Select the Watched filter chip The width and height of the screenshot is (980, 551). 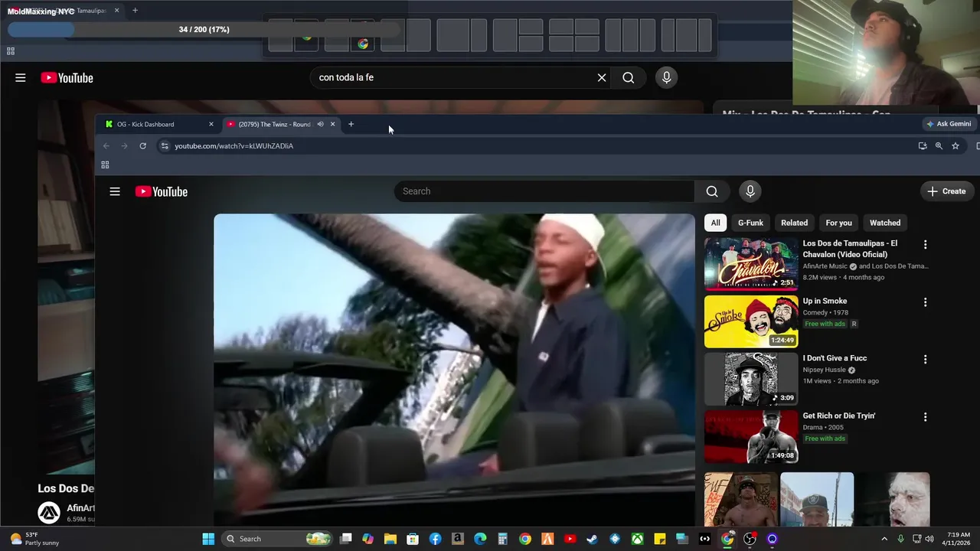click(885, 223)
